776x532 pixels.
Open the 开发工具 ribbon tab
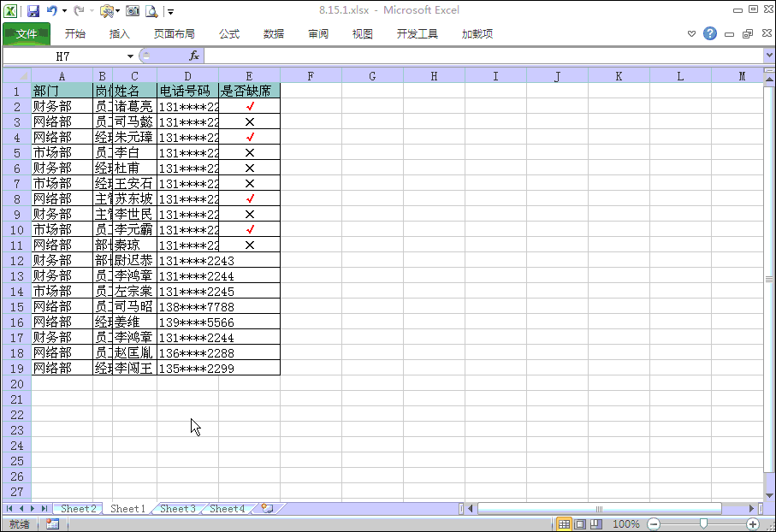pyautogui.click(x=418, y=33)
